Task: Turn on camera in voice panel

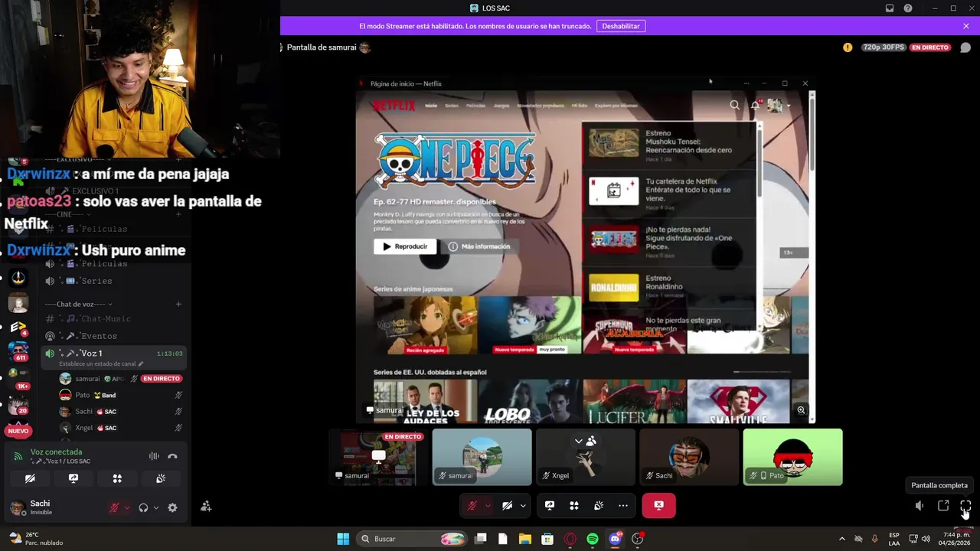Action: pos(30,478)
